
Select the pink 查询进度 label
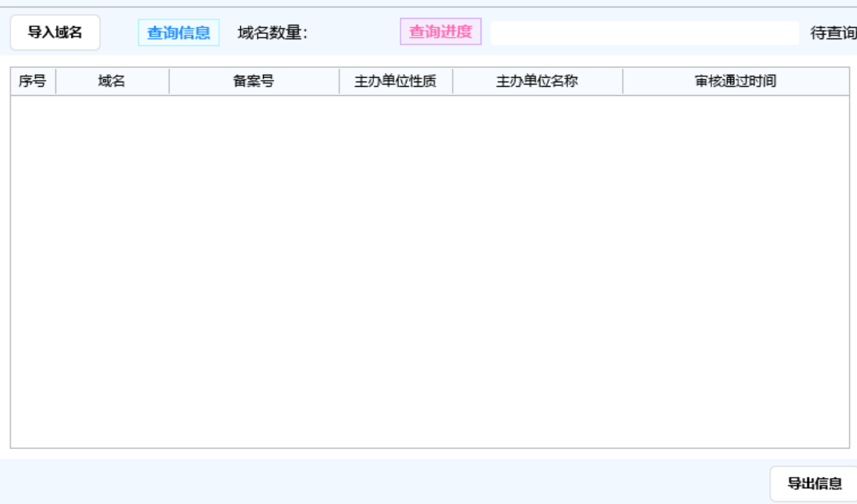click(441, 32)
